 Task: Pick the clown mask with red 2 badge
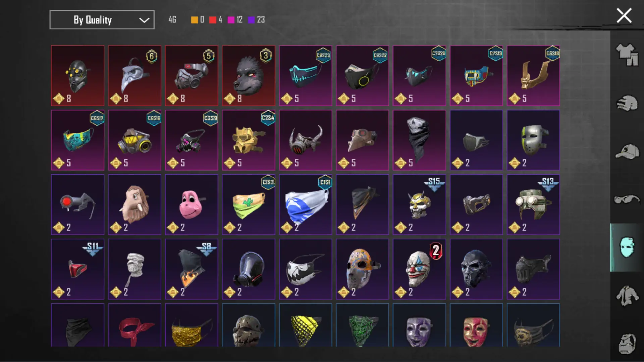(419, 269)
